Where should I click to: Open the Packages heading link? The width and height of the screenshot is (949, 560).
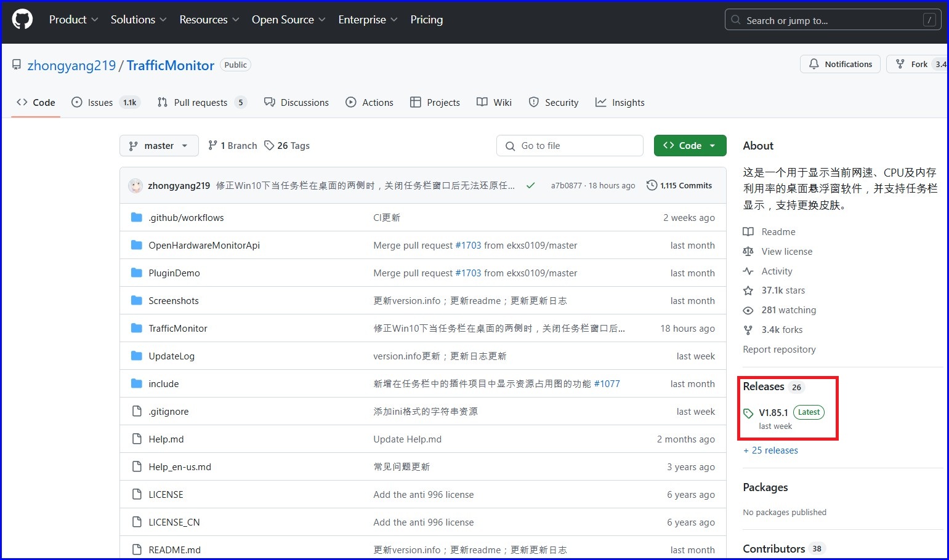[765, 487]
